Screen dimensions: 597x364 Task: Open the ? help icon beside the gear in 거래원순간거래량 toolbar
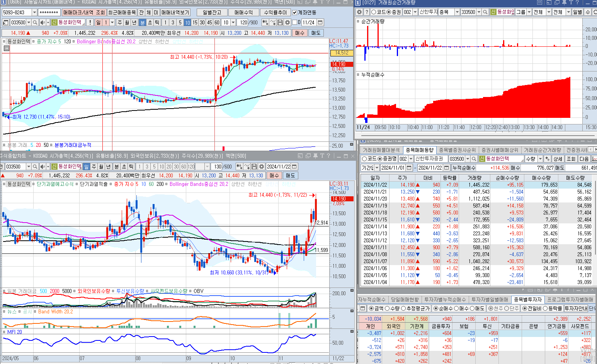click(x=367, y=12)
